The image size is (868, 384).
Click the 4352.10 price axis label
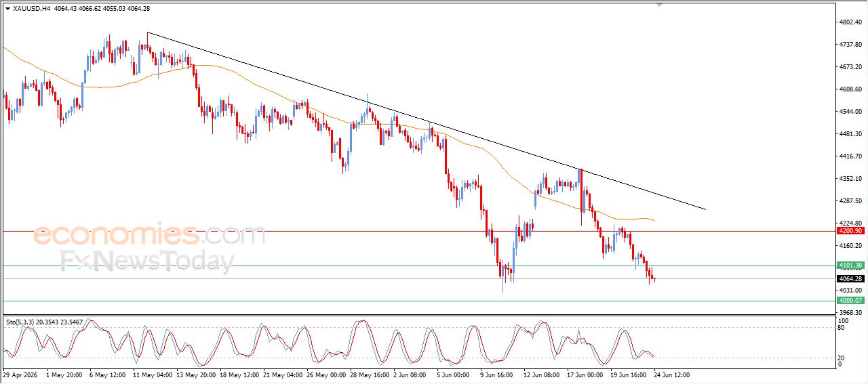coord(852,179)
